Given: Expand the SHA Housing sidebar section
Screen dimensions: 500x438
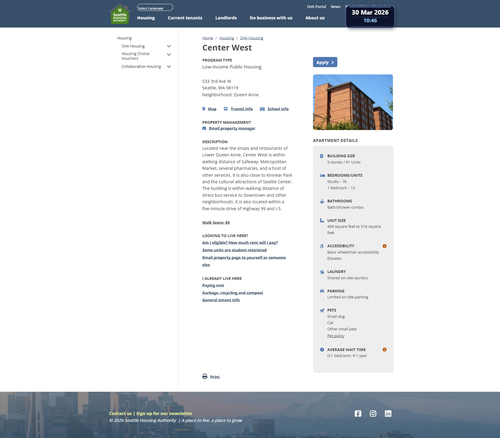Looking at the screenshot, I should (x=169, y=46).
